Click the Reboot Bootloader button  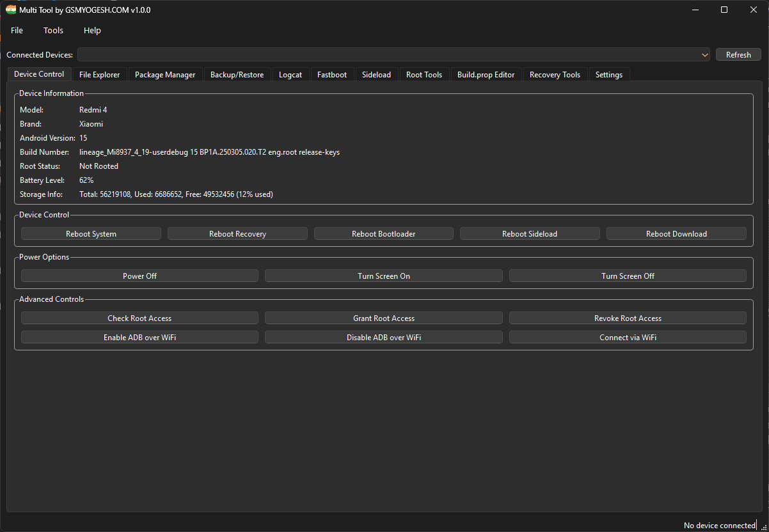pos(384,233)
